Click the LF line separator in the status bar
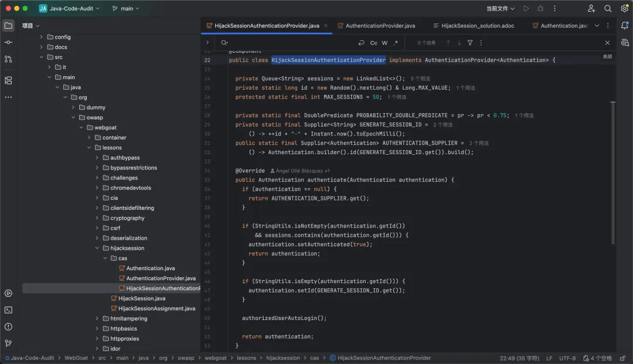633x364 pixels. pyautogui.click(x=549, y=358)
